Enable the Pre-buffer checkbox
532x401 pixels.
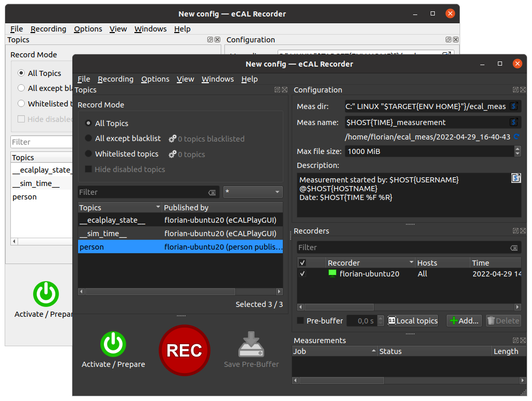coord(301,321)
